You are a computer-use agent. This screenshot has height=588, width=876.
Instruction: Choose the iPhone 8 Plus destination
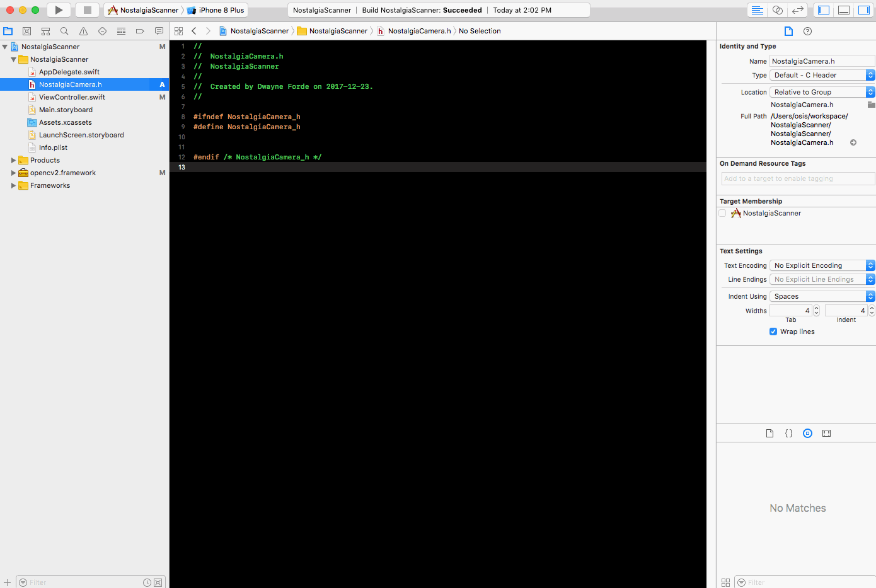pos(216,10)
